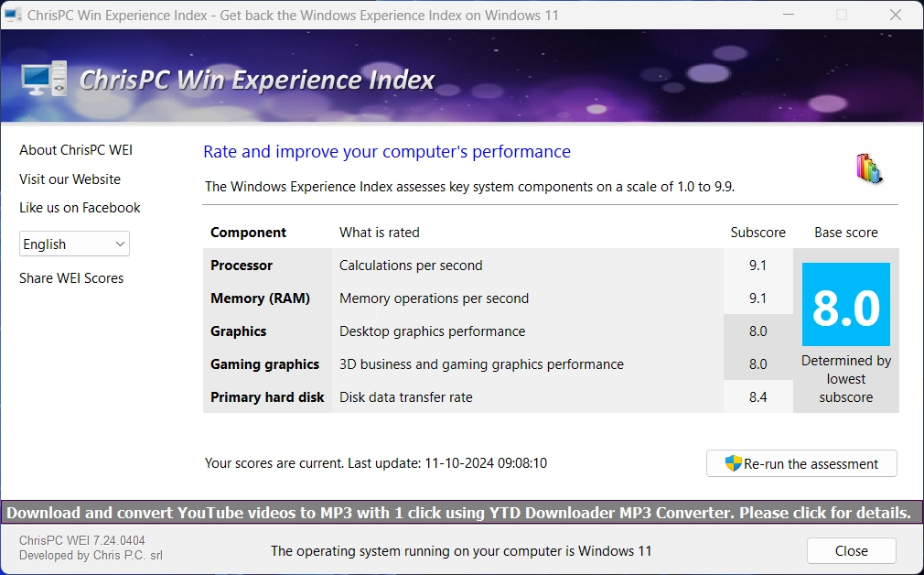Minimize the ChrisPC window
The height and width of the screenshot is (575, 924).
click(789, 15)
